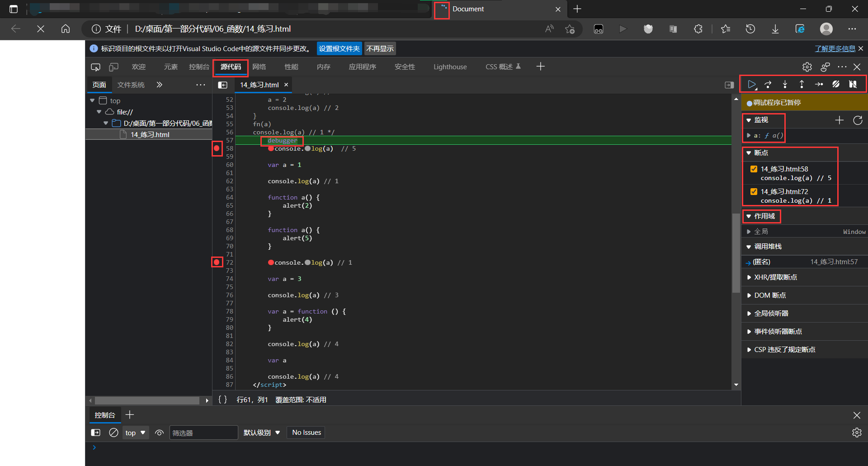This screenshot has height=466, width=868.
Task: Toggle device emulation icon
Action: point(113,67)
